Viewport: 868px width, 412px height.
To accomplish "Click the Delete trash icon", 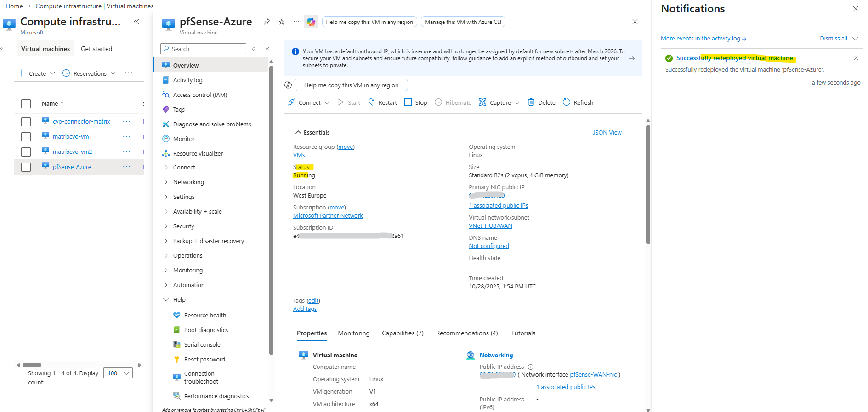I will (531, 102).
